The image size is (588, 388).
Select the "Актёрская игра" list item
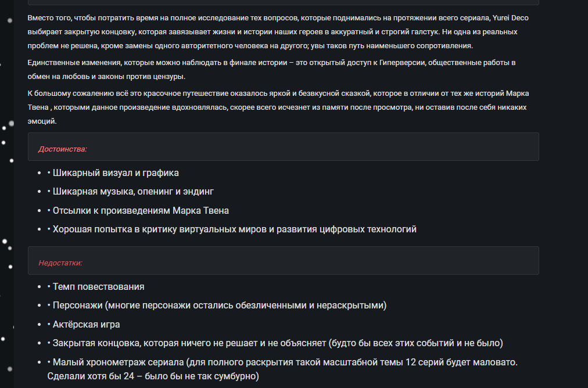click(86, 324)
